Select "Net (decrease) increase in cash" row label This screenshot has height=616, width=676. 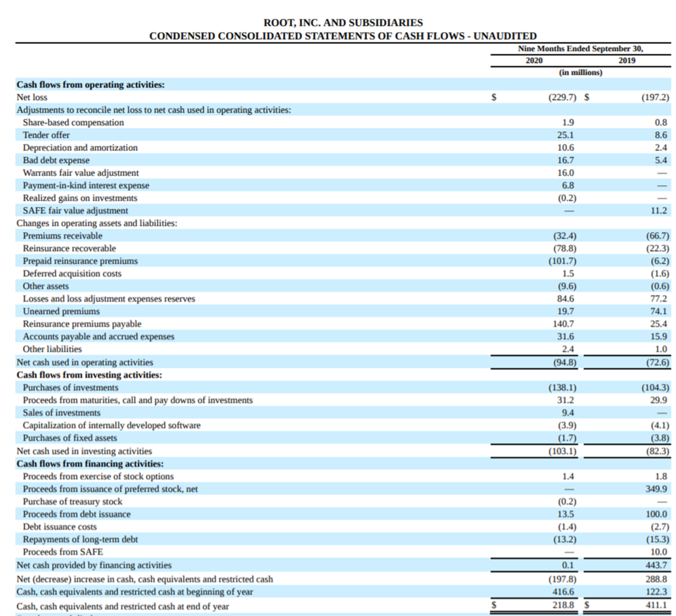[145, 579]
